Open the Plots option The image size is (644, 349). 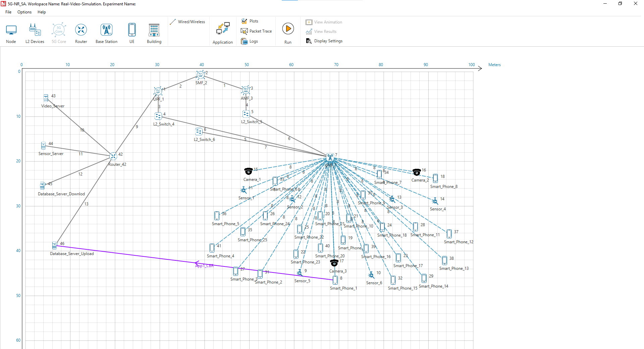click(x=250, y=21)
